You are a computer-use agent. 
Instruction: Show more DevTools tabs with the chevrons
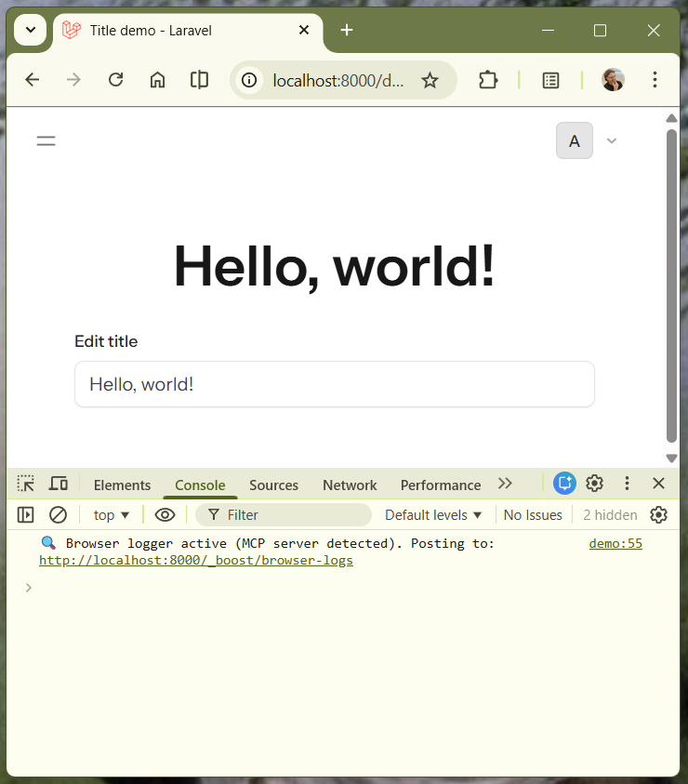click(x=505, y=484)
